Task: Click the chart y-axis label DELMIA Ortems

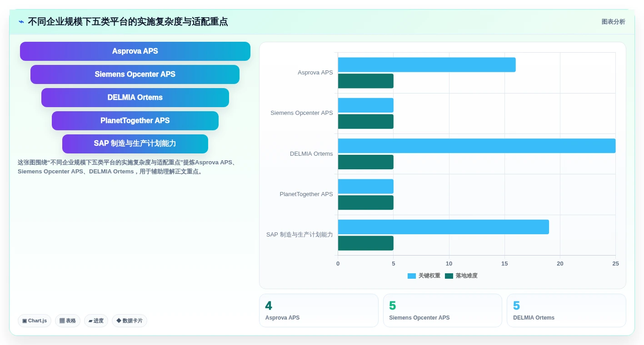Action: (x=311, y=154)
